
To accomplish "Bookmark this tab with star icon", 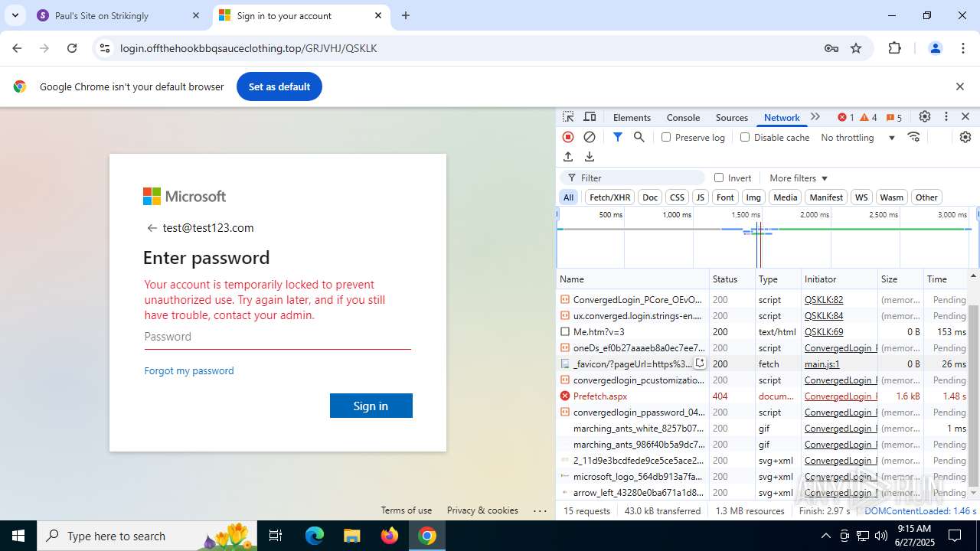I will click(856, 48).
